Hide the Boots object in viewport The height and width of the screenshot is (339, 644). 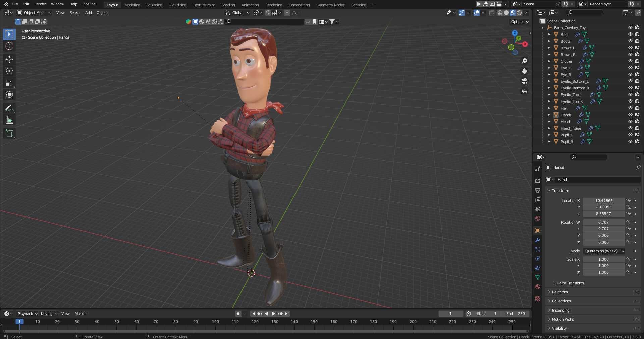tap(630, 41)
